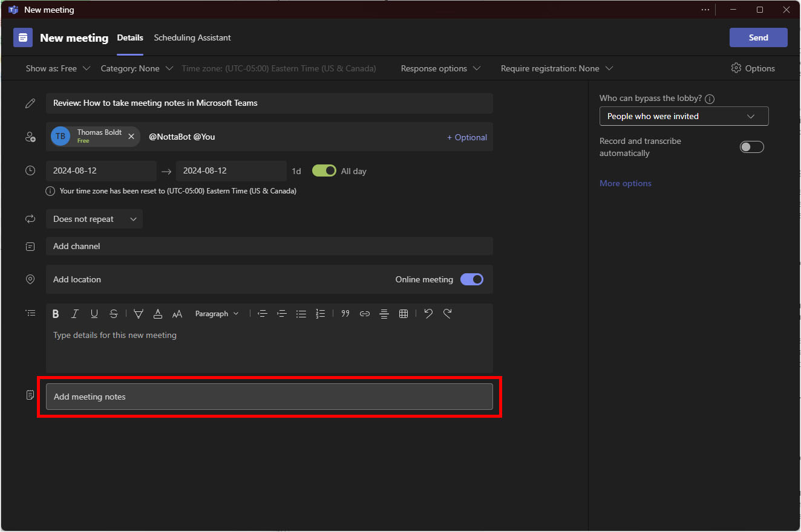Click the info icon beside bypass the lobby

(x=710, y=99)
